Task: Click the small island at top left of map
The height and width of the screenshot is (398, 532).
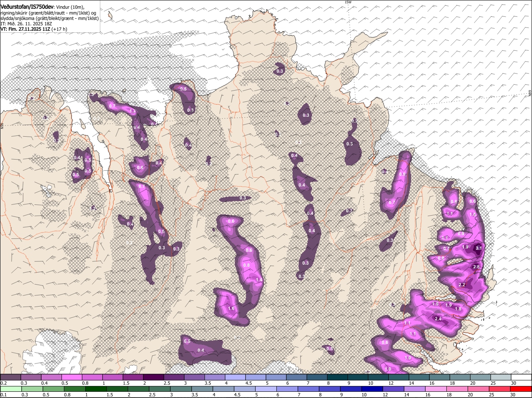Action: 110,15
